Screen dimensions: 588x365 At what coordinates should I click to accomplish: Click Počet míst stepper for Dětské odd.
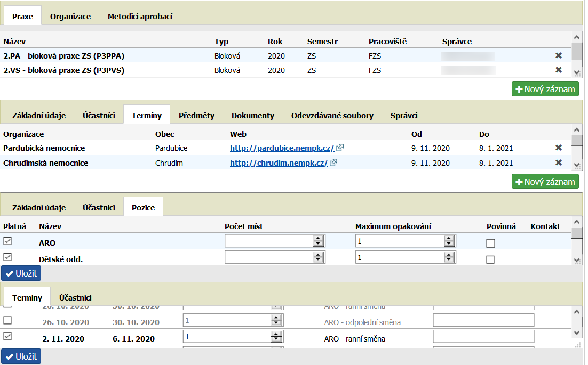coord(319,257)
